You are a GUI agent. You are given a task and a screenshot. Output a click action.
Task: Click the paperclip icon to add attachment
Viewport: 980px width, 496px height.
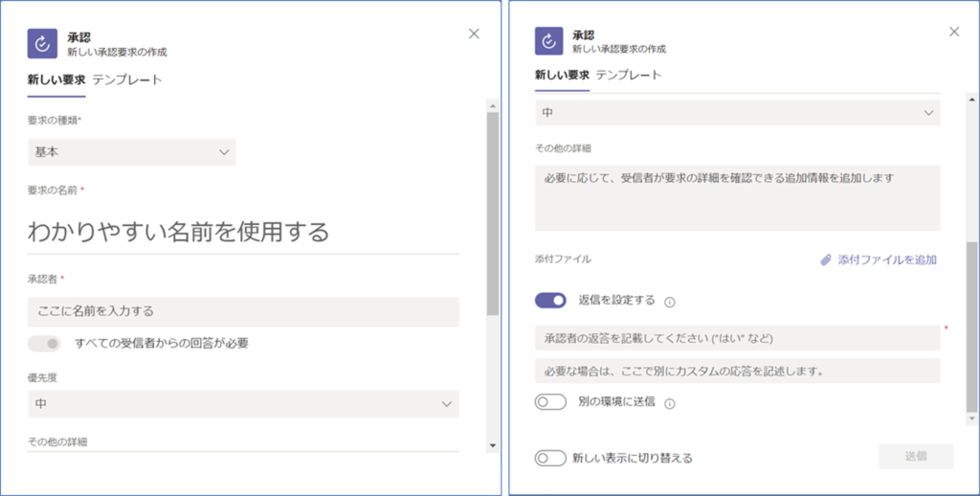click(826, 259)
